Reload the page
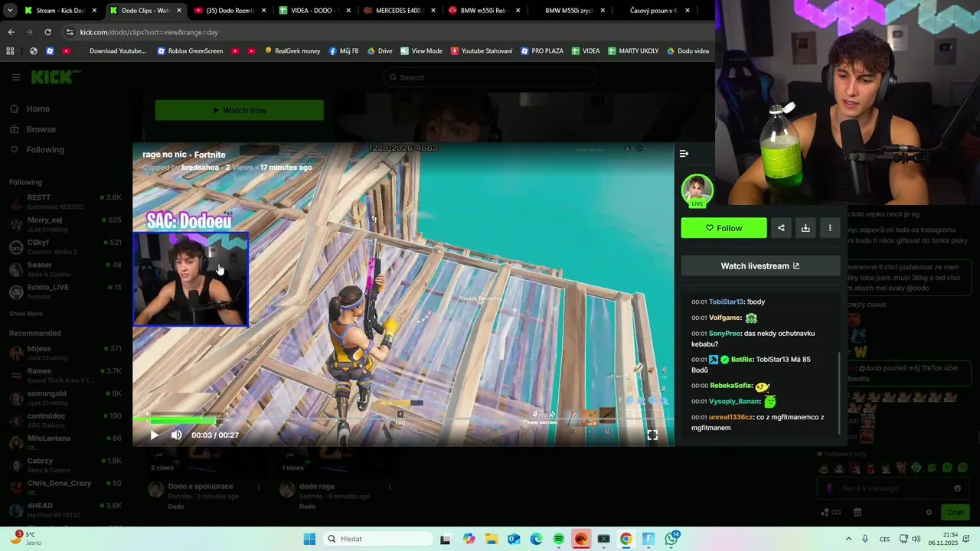The height and width of the screenshot is (551, 980). pos(47,32)
